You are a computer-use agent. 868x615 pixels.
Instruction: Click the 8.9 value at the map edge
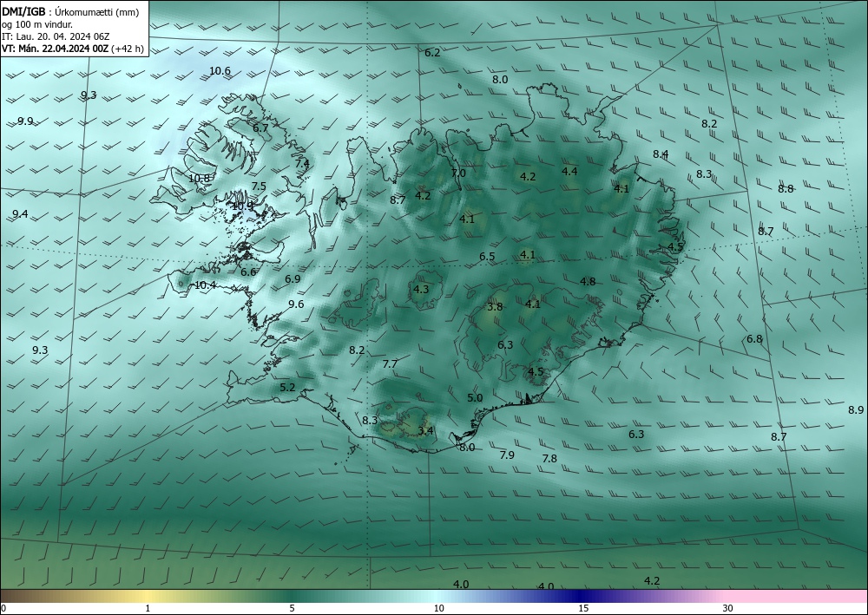[x=856, y=409]
